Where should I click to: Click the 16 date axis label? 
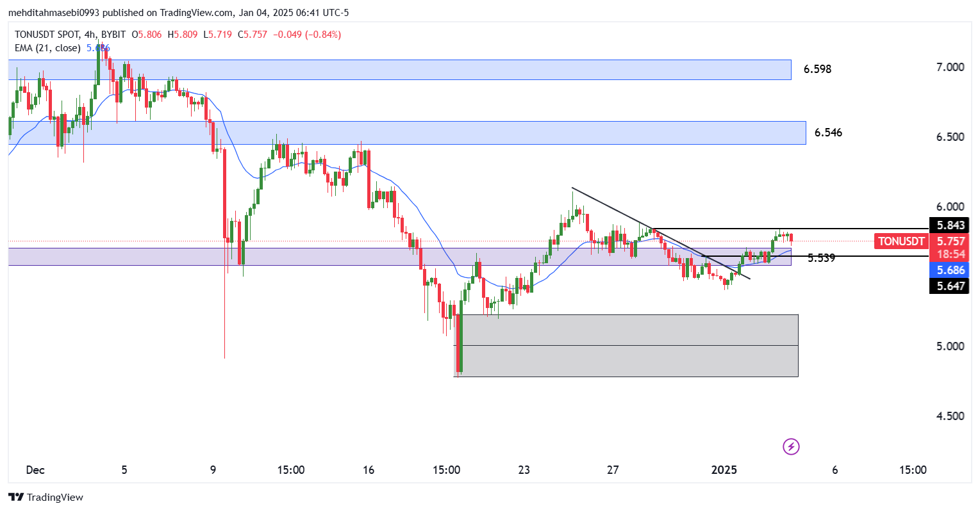[x=369, y=470]
